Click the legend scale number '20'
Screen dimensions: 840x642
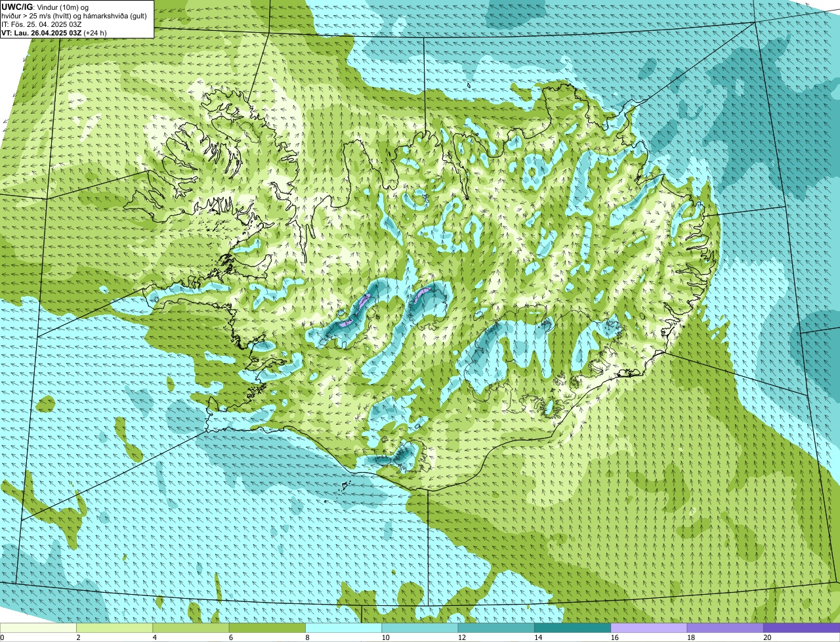click(767, 637)
